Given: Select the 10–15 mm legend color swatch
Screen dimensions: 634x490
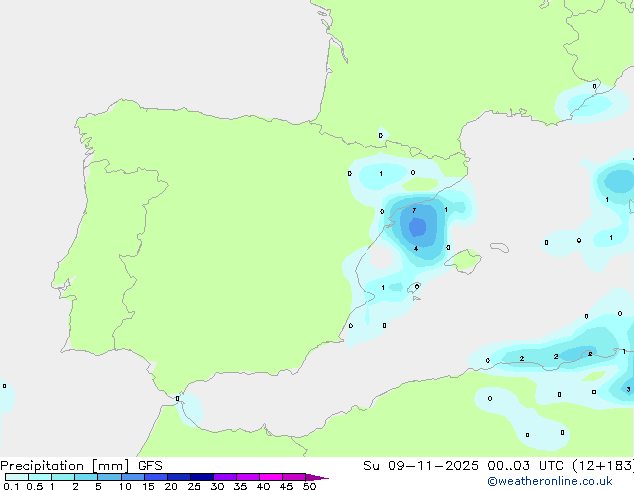Looking at the screenshot, I should coord(133,477).
